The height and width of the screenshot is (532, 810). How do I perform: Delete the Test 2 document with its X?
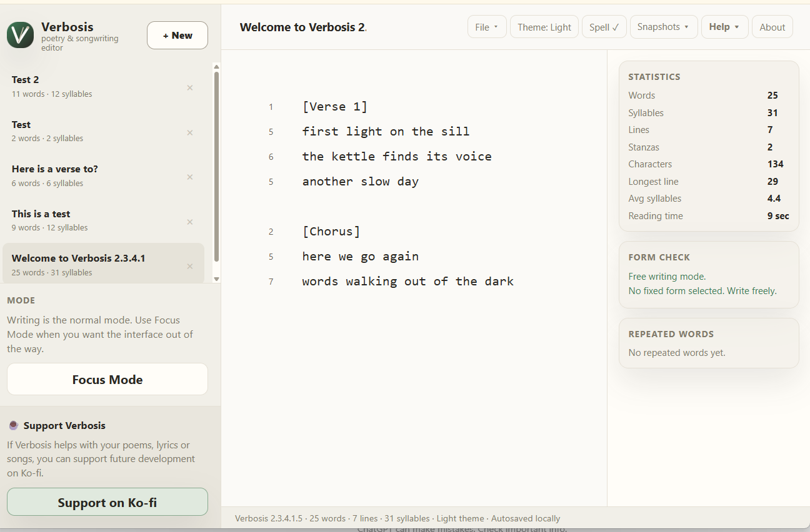[x=190, y=88]
